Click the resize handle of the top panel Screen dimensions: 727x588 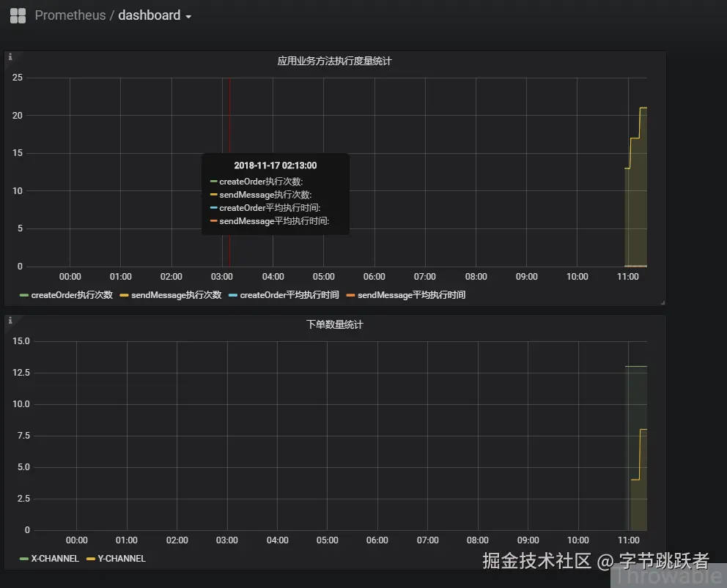click(663, 302)
